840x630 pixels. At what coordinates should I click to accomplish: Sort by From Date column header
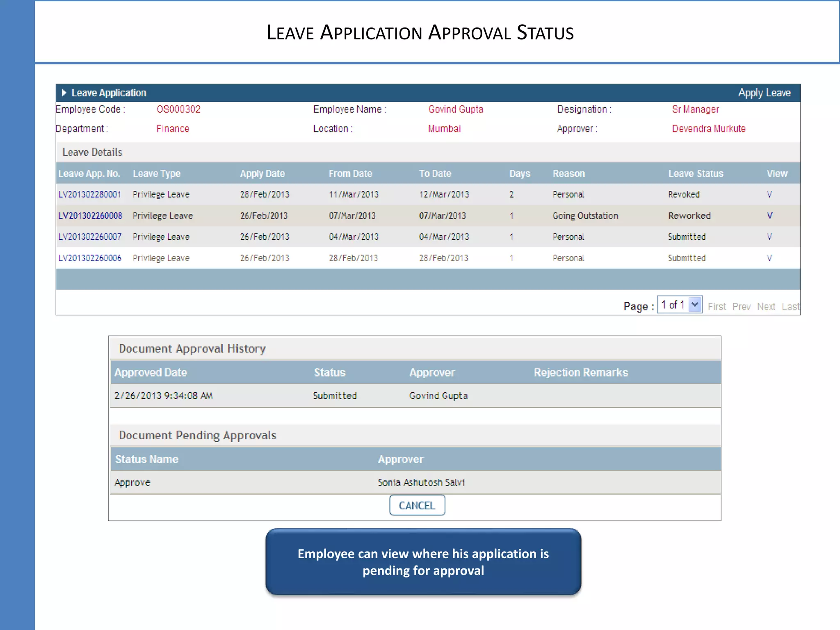tap(350, 173)
